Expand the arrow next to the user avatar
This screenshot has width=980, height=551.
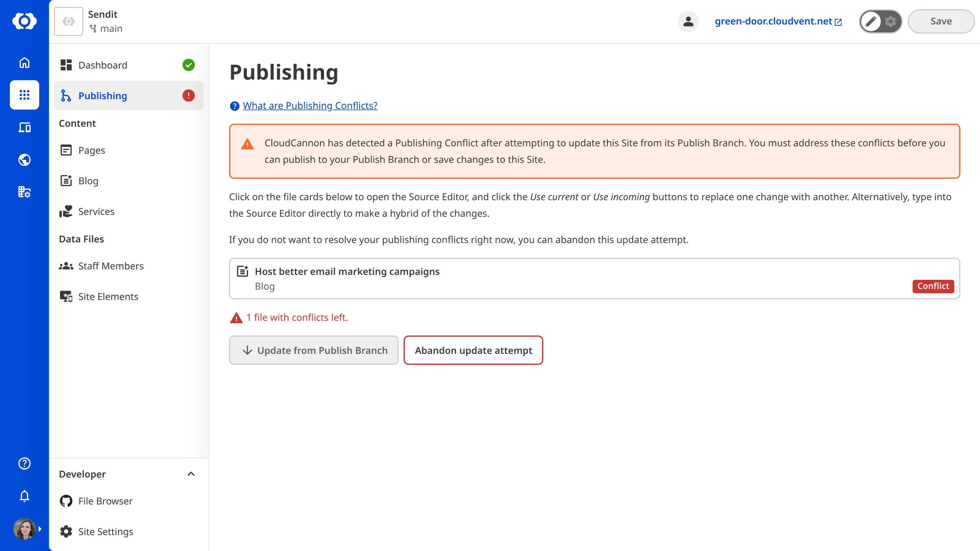click(x=40, y=529)
